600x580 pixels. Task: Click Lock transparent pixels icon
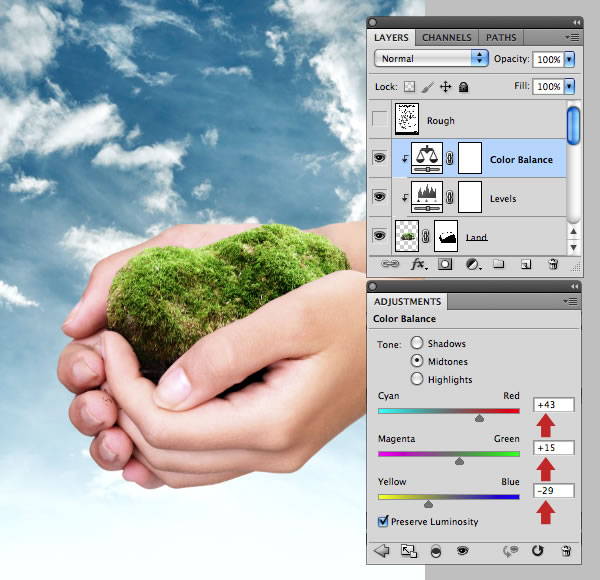409,87
